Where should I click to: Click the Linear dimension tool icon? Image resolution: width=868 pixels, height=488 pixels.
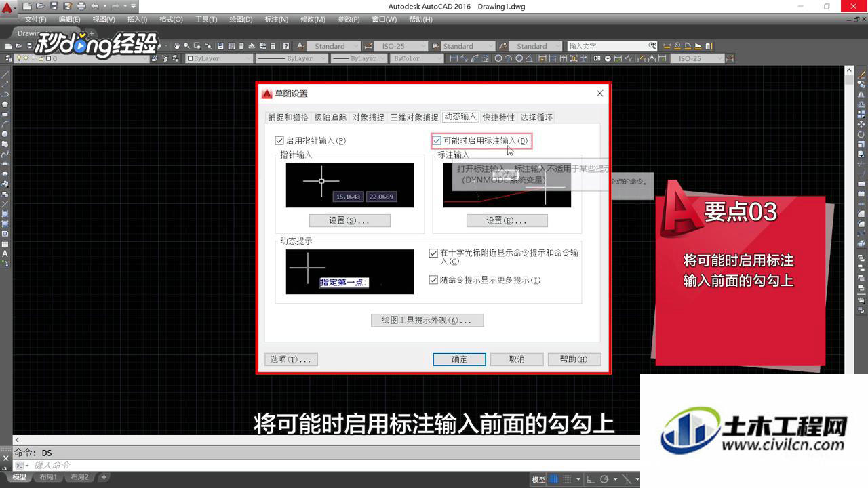(454, 58)
